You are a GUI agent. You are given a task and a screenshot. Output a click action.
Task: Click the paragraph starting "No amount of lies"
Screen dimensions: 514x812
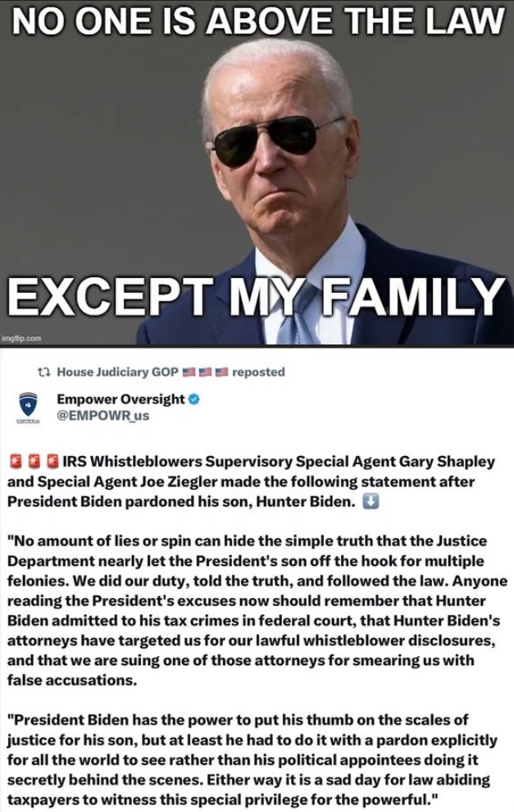click(257, 610)
